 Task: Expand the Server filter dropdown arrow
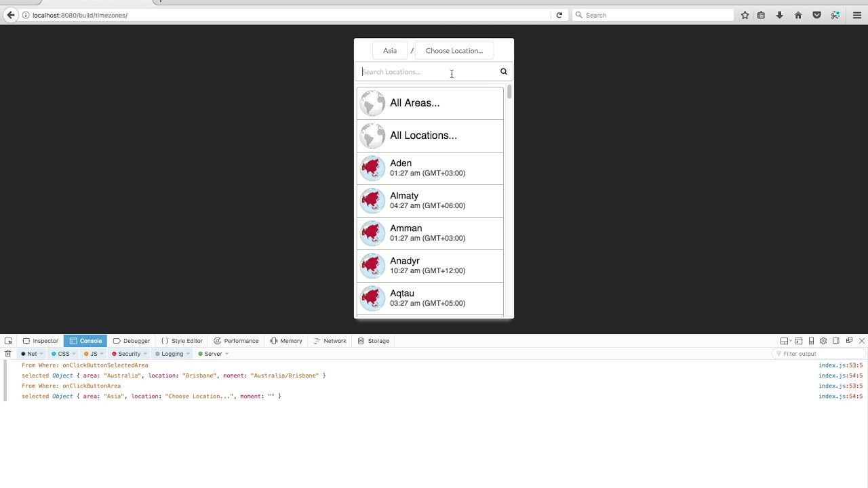tap(226, 354)
